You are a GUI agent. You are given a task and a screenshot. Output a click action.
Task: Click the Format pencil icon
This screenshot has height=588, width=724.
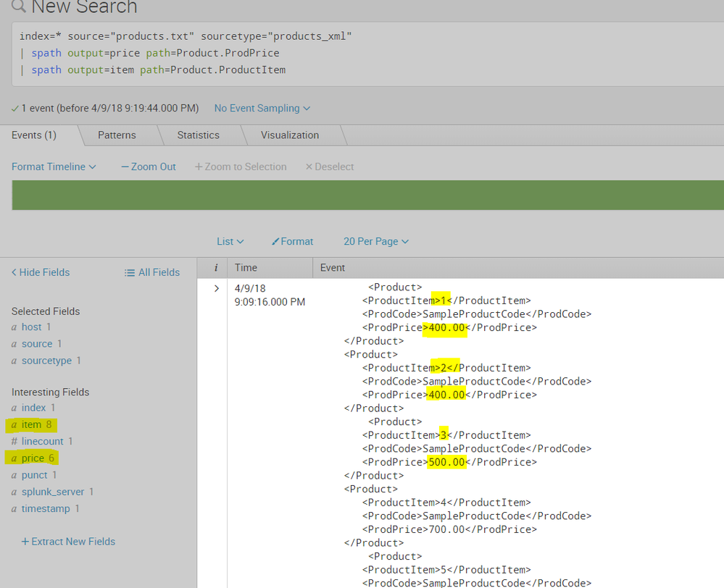click(x=275, y=242)
